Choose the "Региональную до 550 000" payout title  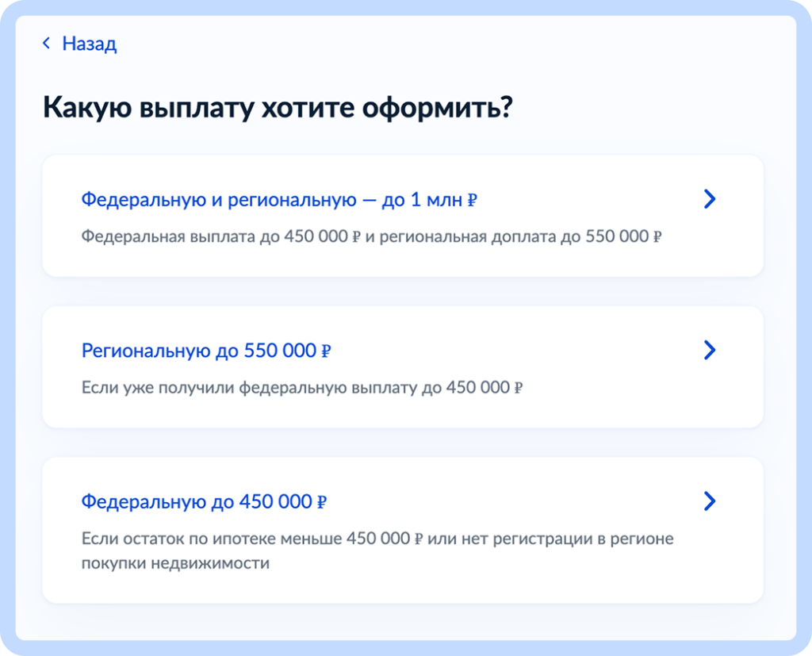(200, 351)
